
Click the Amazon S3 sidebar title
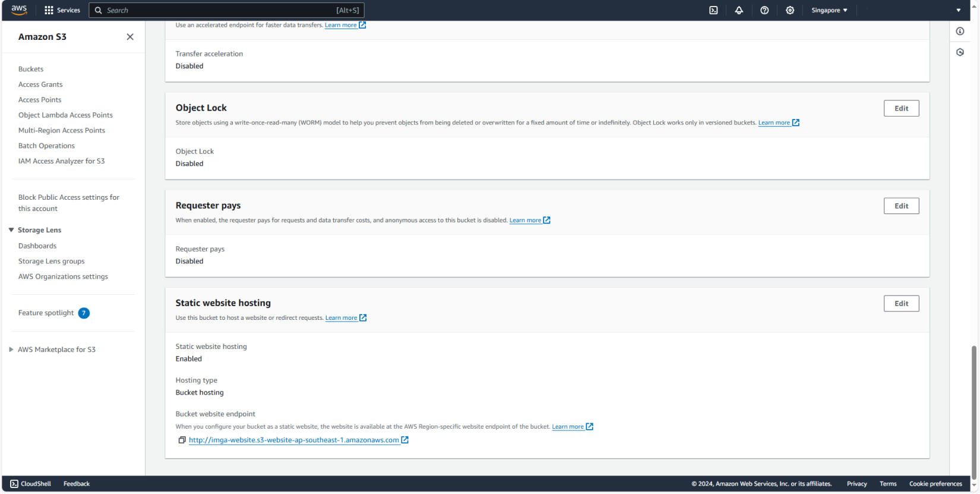point(42,37)
